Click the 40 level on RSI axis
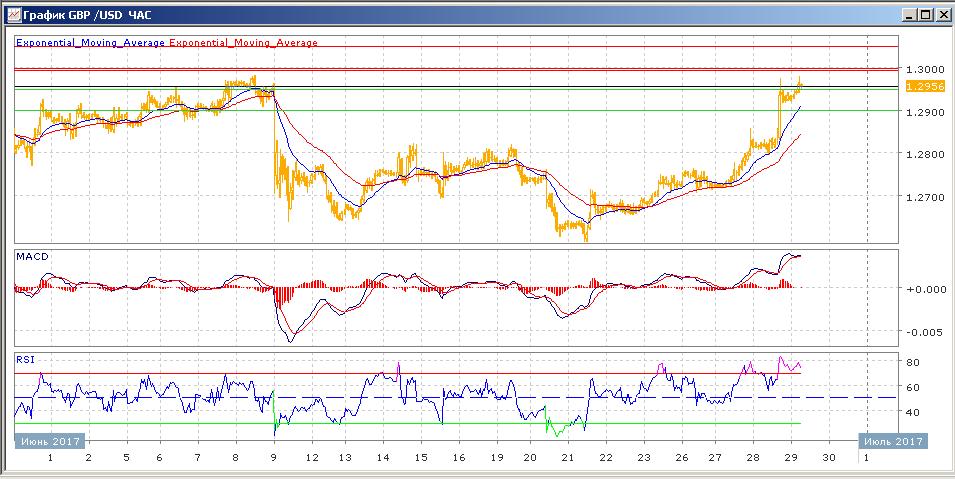 911,412
